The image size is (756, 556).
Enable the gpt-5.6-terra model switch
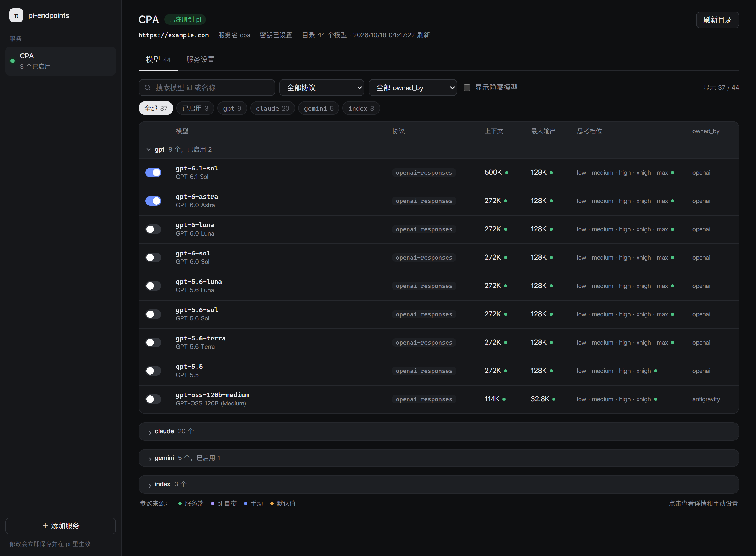point(153,342)
